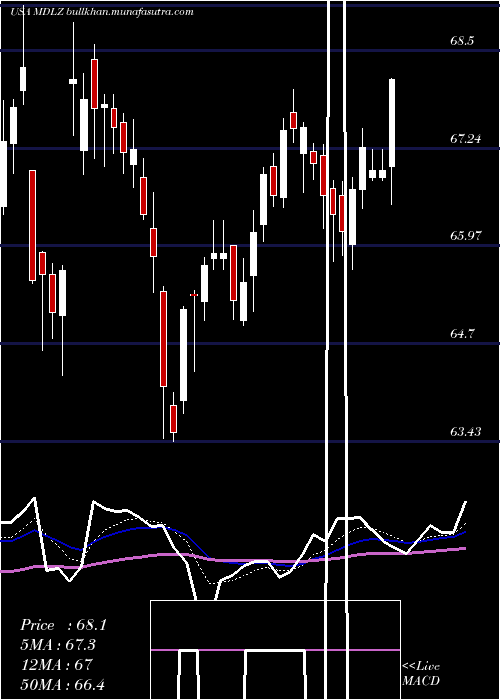Click the tall white last candlestick
This screenshot has height=700, width=500.
tap(392, 123)
